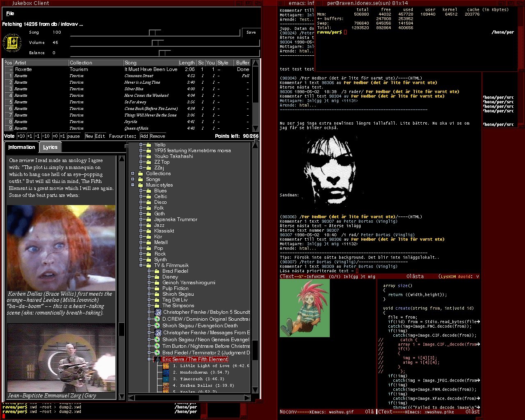
Task: Click the Balance slider handle
Action: point(165,53)
